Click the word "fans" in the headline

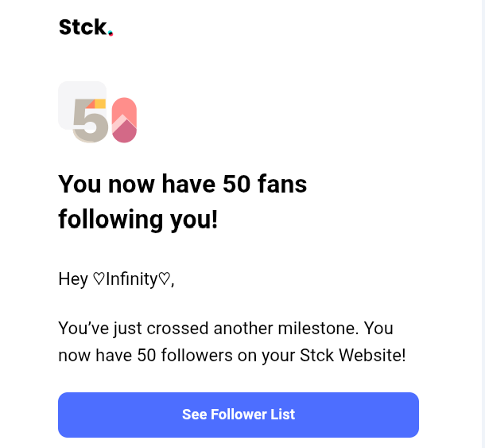(282, 185)
